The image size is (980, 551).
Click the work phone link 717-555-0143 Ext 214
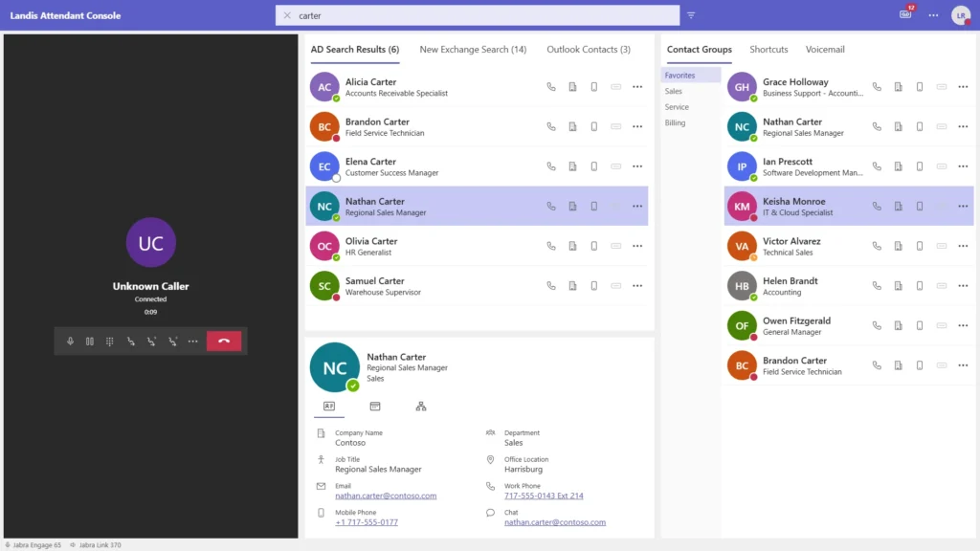tap(544, 496)
